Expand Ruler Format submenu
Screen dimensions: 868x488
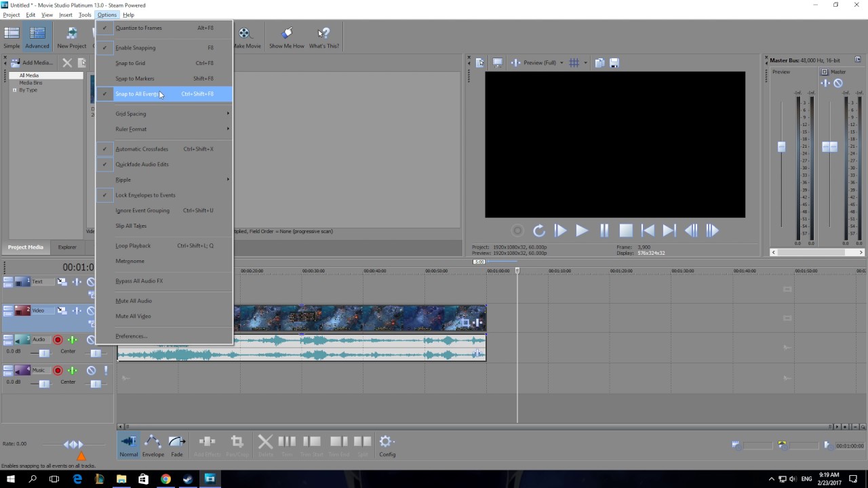(x=164, y=129)
